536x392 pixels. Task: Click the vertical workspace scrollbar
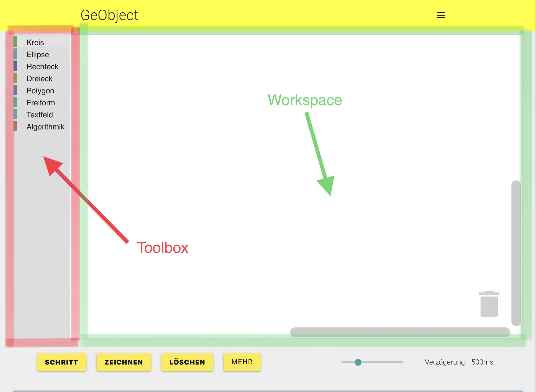tap(516, 253)
